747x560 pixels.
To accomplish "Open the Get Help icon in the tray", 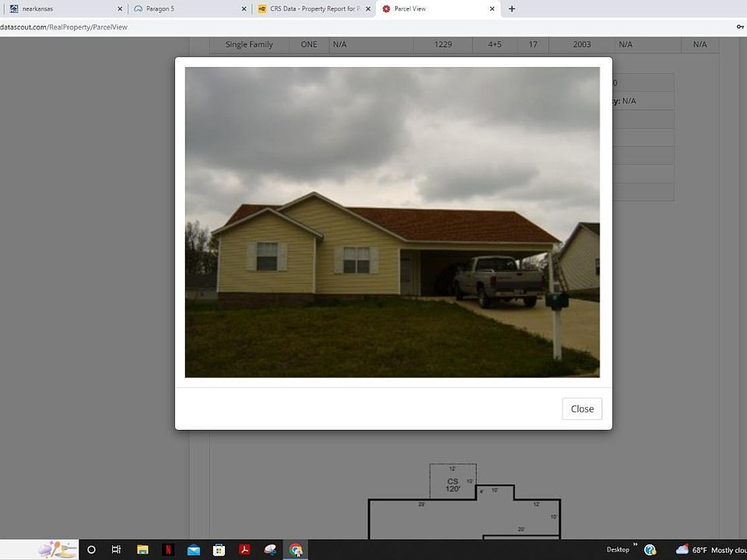I will (x=651, y=550).
